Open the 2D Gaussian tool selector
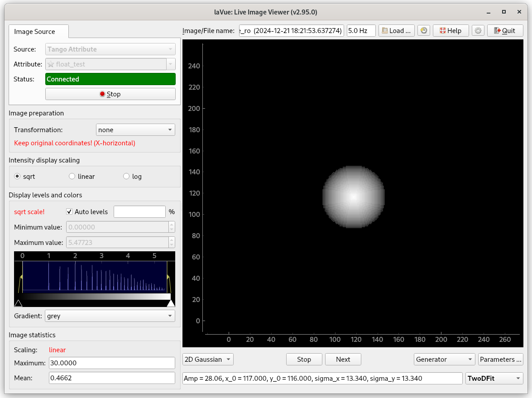The image size is (532, 398). [208, 360]
